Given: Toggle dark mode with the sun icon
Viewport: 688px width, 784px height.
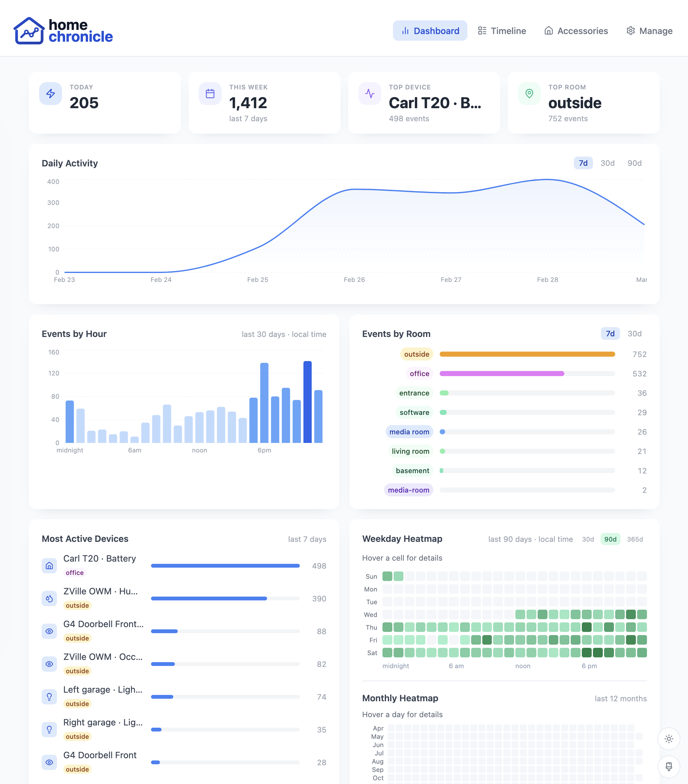Looking at the screenshot, I should 669,738.
